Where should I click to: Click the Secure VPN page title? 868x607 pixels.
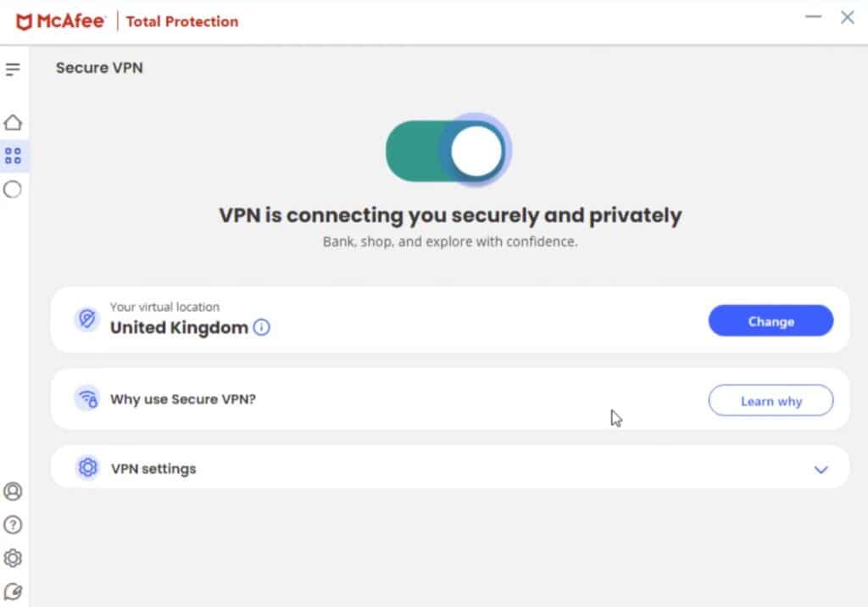[99, 68]
